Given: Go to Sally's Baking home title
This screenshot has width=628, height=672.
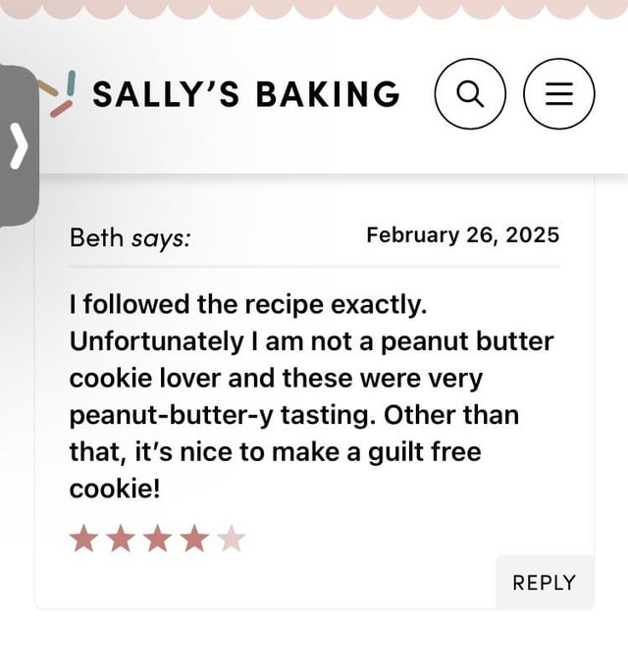Looking at the screenshot, I should 245,95.
